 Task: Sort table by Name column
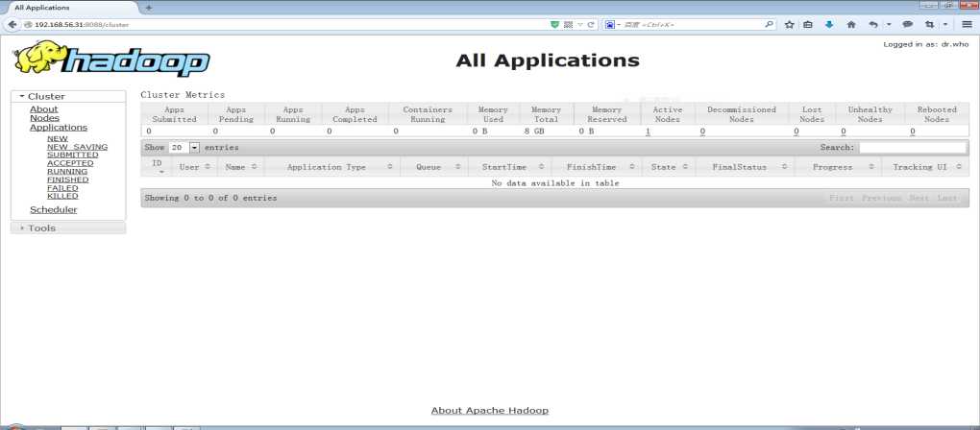point(240,167)
